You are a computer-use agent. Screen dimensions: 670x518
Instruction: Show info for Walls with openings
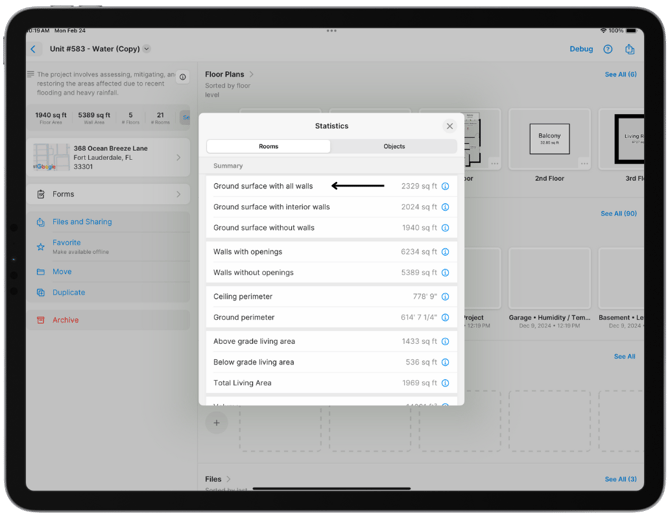[445, 252]
